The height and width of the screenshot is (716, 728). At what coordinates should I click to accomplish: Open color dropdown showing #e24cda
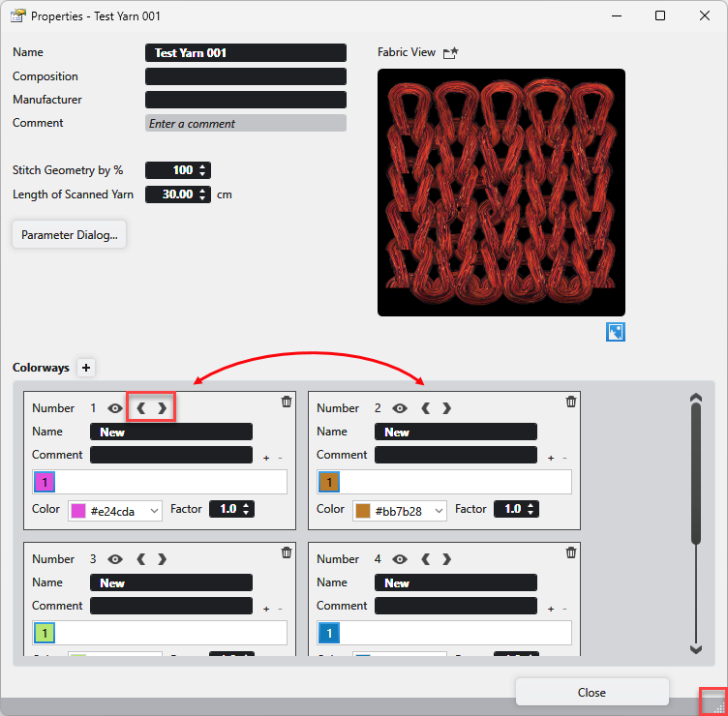[114, 510]
